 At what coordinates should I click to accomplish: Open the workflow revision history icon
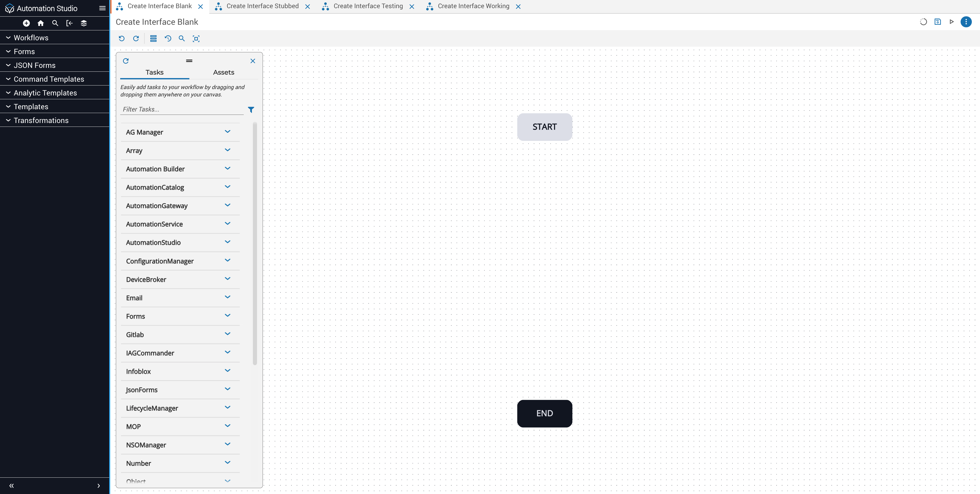tap(168, 39)
